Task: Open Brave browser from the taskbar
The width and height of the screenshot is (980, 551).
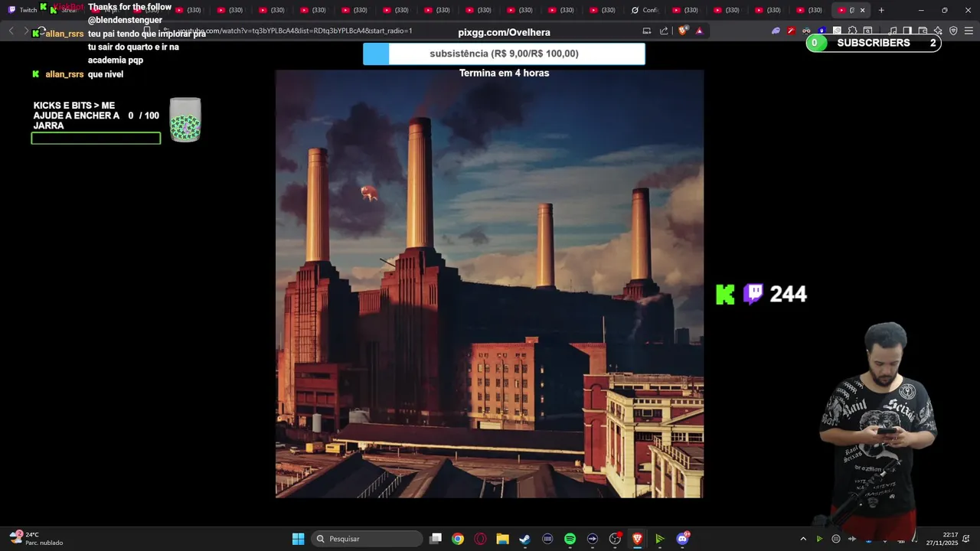Action: [637, 539]
